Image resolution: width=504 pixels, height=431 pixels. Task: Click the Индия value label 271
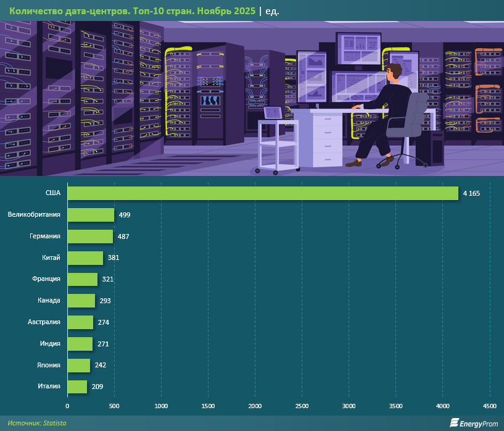[102, 344]
